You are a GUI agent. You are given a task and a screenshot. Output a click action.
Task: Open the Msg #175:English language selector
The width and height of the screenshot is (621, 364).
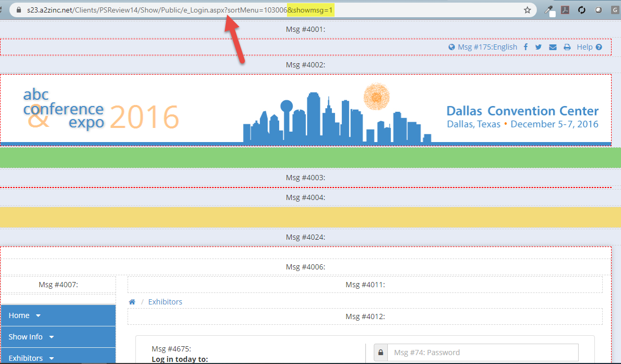tap(482, 47)
